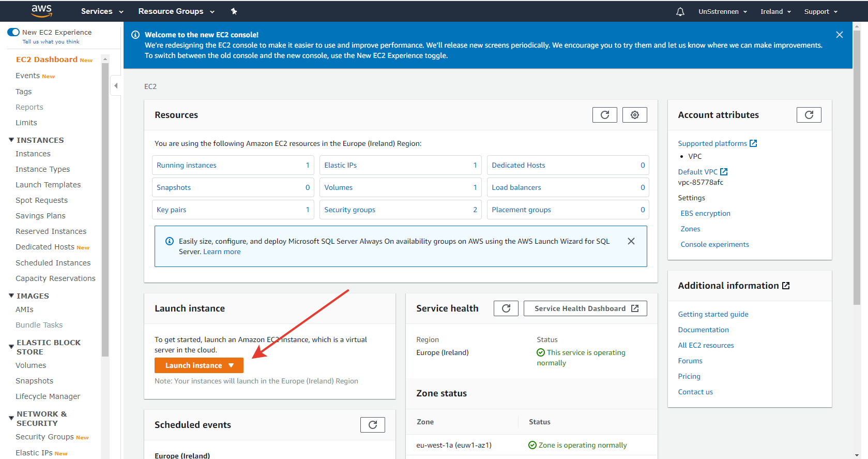Viewport: 868px width, 459px height.
Task: Refresh the Scheduled events panel
Action: click(x=372, y=425)
